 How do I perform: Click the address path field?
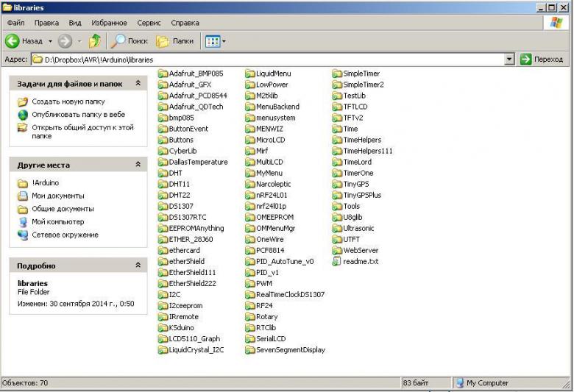(x=268, y=60)
